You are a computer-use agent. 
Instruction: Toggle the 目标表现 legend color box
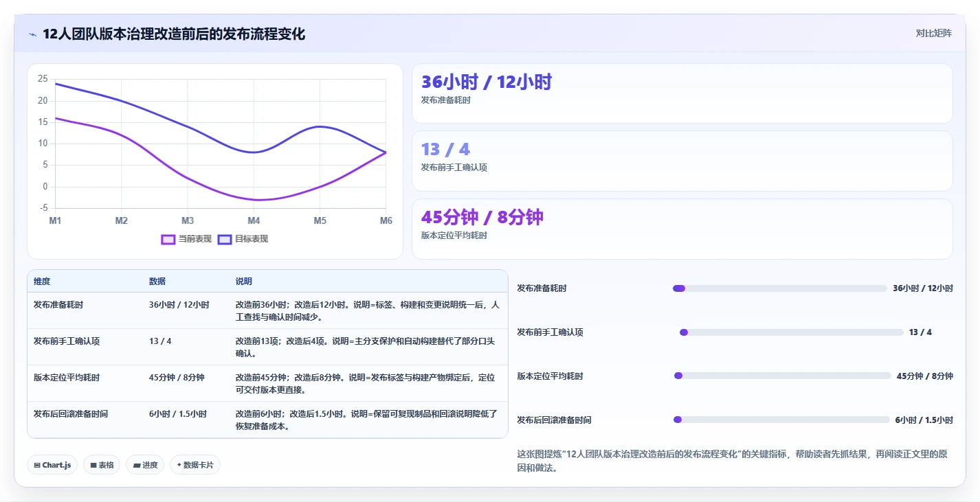[225, 239]
